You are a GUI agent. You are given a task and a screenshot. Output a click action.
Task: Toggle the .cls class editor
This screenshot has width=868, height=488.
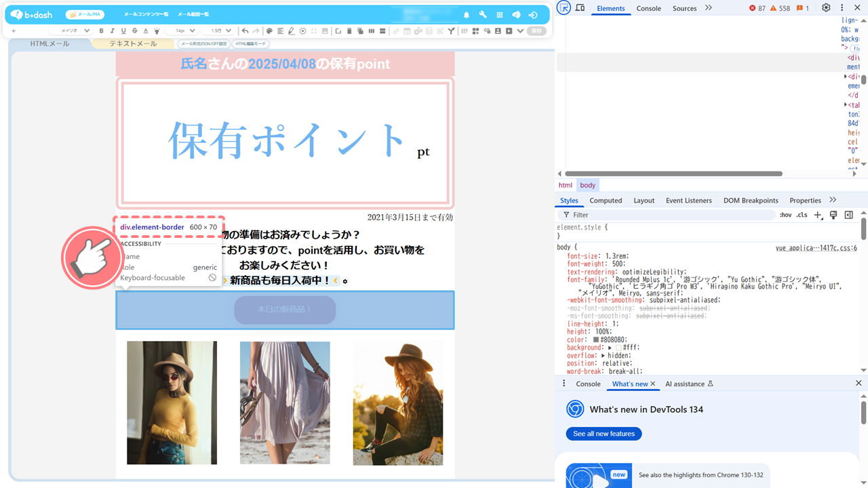[x=802, y=215]
